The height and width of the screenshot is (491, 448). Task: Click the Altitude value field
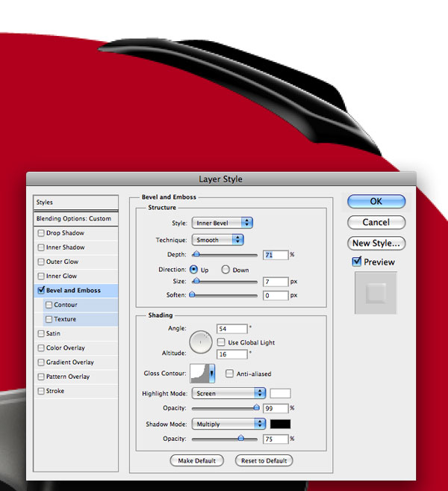pyautogui.click(x=231, y=354)
